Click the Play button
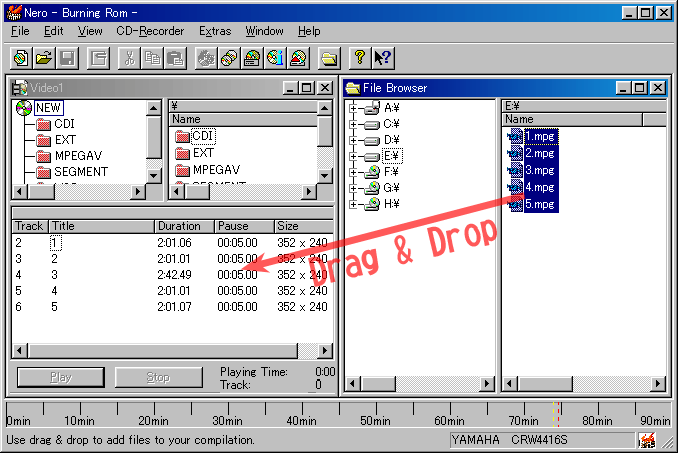 point(61,377)
